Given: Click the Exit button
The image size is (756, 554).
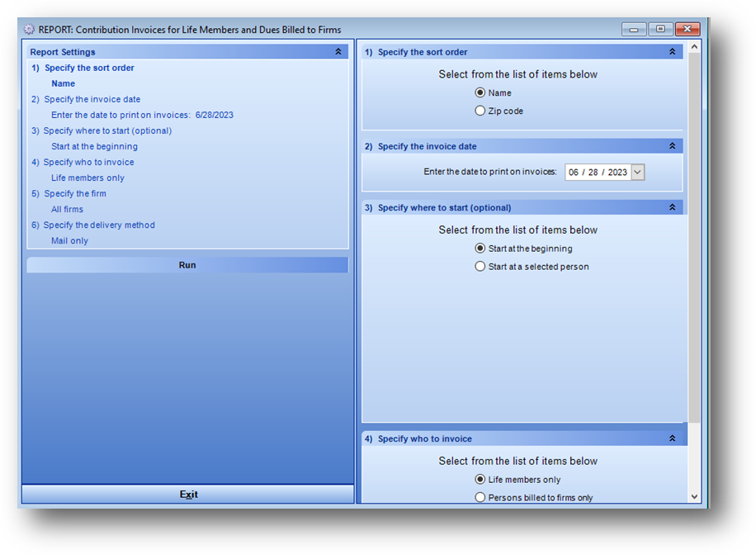Looking at the screenshot, I should pos(188,495).
